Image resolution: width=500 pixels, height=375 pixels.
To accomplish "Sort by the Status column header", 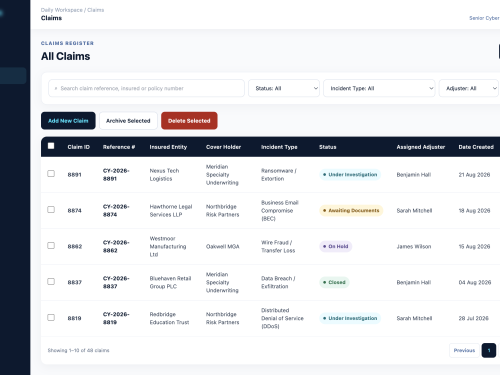I will 328,147.
